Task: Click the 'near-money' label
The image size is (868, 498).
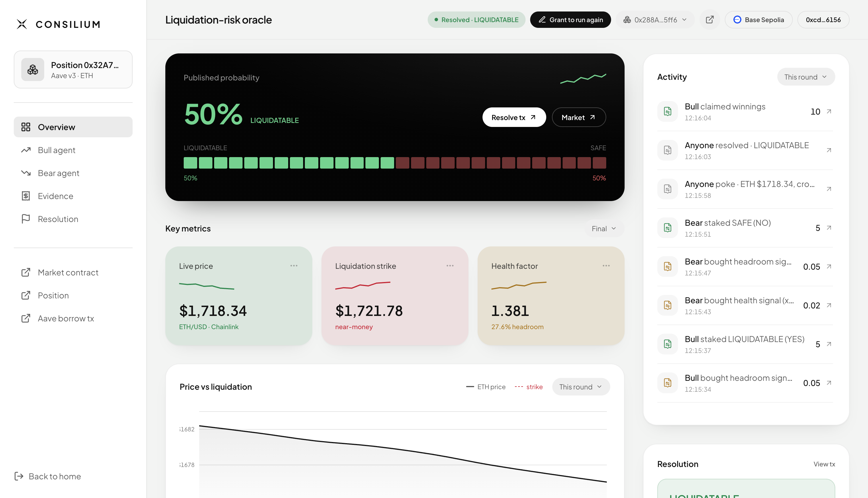Action: [354, 327]
